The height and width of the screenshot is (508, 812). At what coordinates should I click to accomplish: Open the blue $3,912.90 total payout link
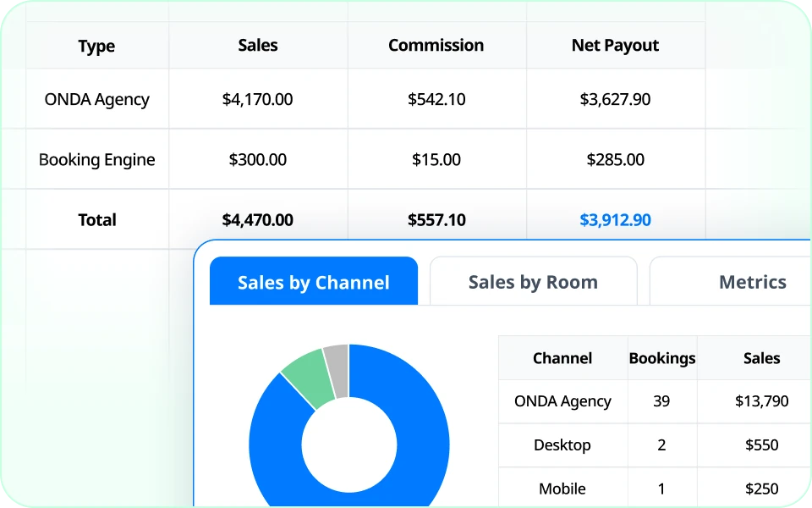click(615, 220)
